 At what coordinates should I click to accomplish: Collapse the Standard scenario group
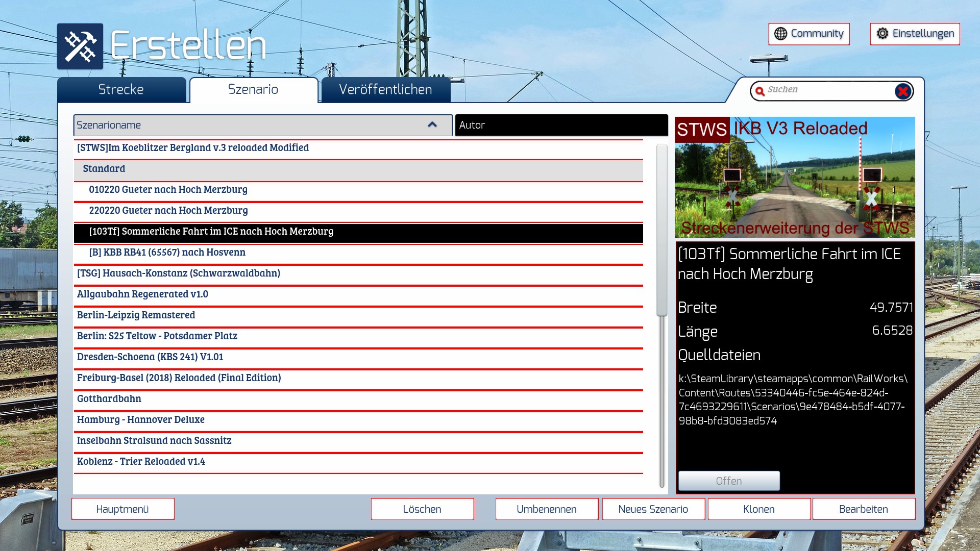[104, 169]
